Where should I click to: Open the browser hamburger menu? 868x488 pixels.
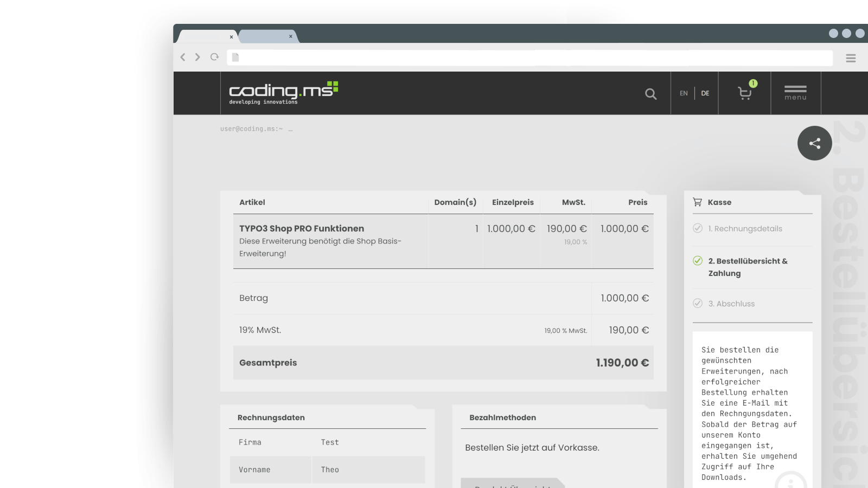pyautogui.click(x=851, y=58)
